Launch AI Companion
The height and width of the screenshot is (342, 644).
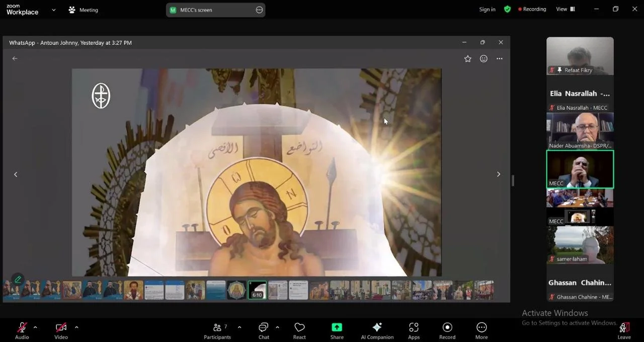pos(377,331)
